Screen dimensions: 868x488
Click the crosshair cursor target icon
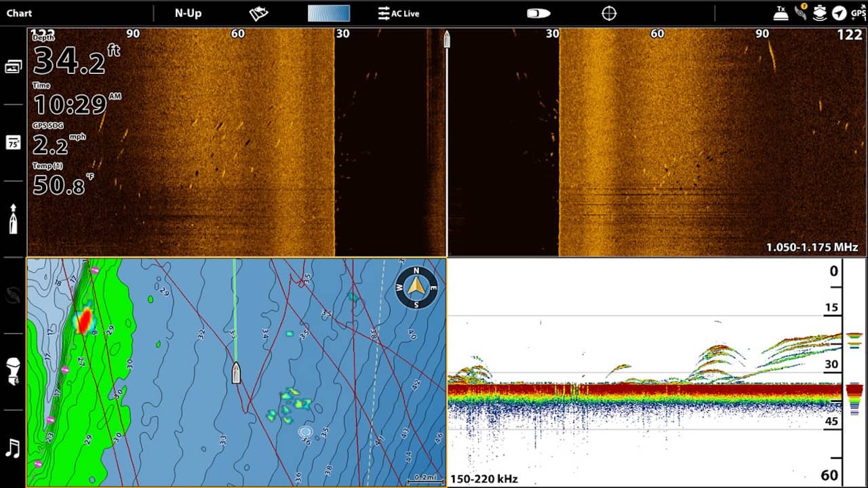click(x=609, y=14)
